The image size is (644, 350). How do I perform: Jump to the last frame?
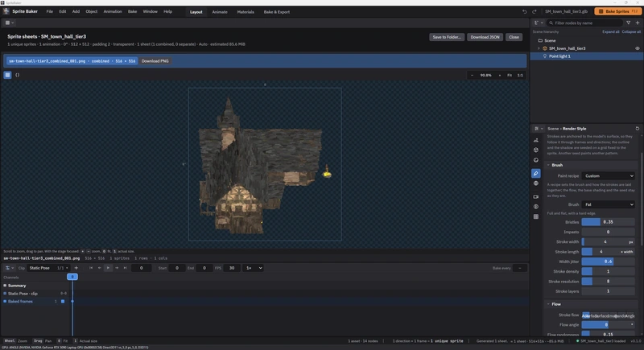coord(126,268)
